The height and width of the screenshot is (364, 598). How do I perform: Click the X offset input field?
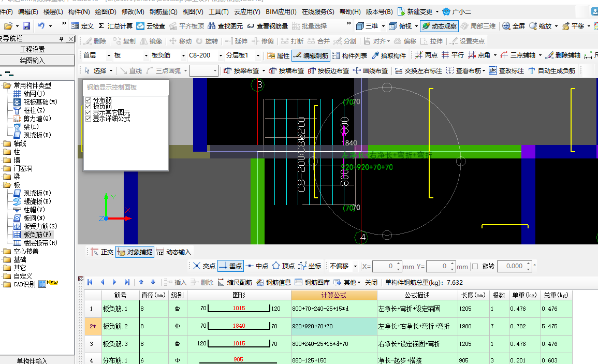coord(384,266)
